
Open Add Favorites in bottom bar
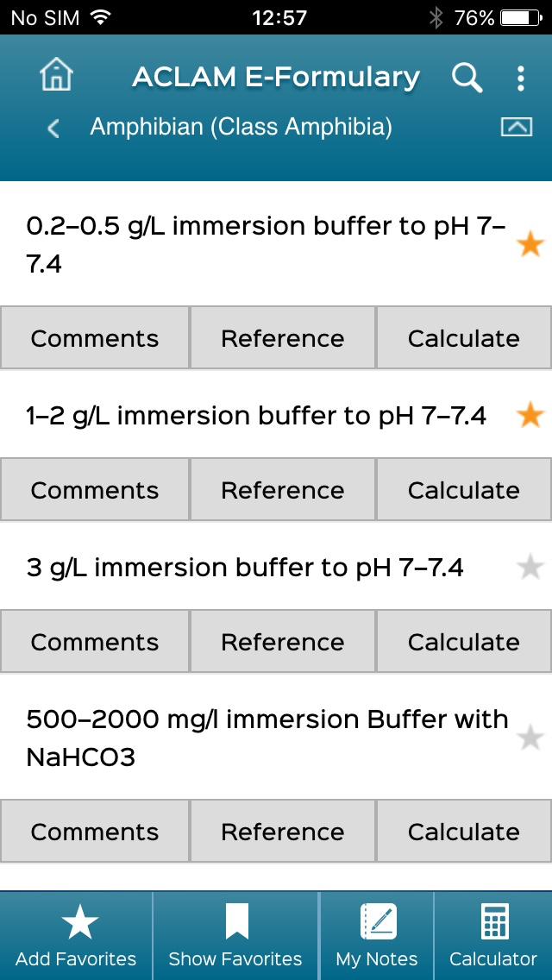76,937
